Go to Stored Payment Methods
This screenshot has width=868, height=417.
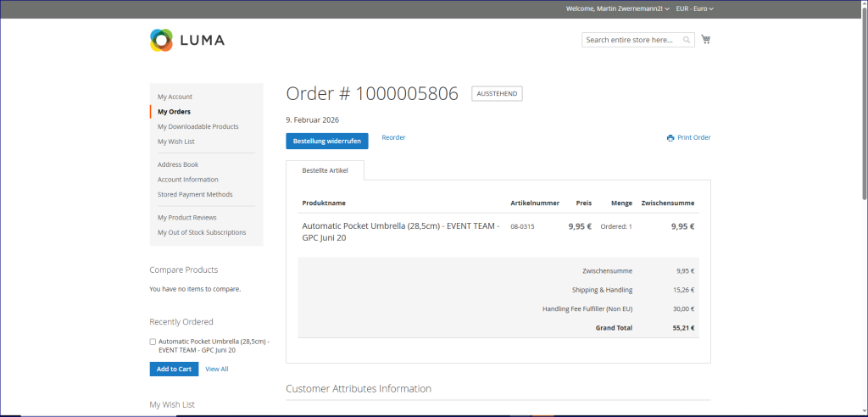(195, 194)
